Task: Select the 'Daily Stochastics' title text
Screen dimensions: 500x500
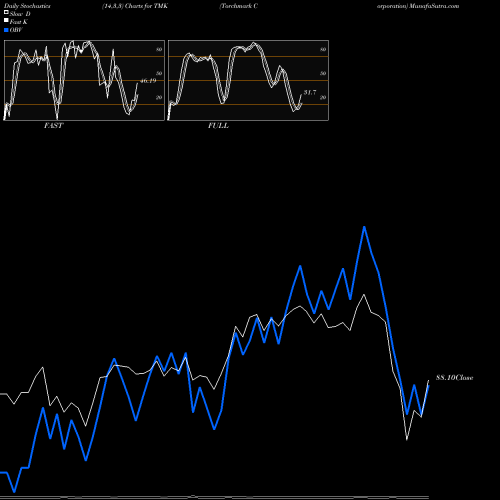Action: [27, 6]
